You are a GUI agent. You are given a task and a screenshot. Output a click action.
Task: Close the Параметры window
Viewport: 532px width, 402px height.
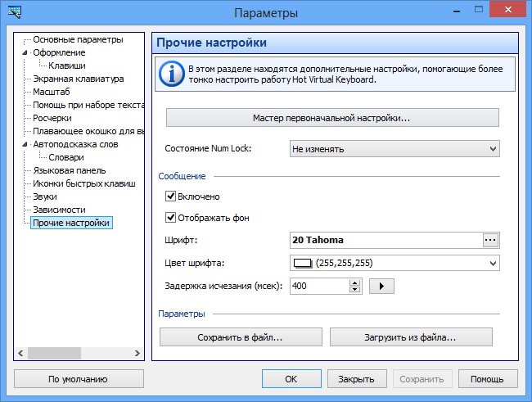tap(508, 10)
